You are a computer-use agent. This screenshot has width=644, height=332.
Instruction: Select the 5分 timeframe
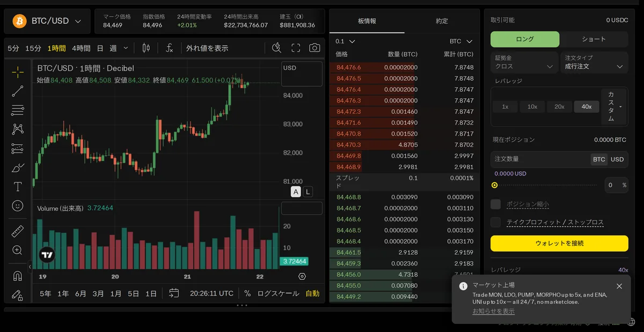(13, 48)
